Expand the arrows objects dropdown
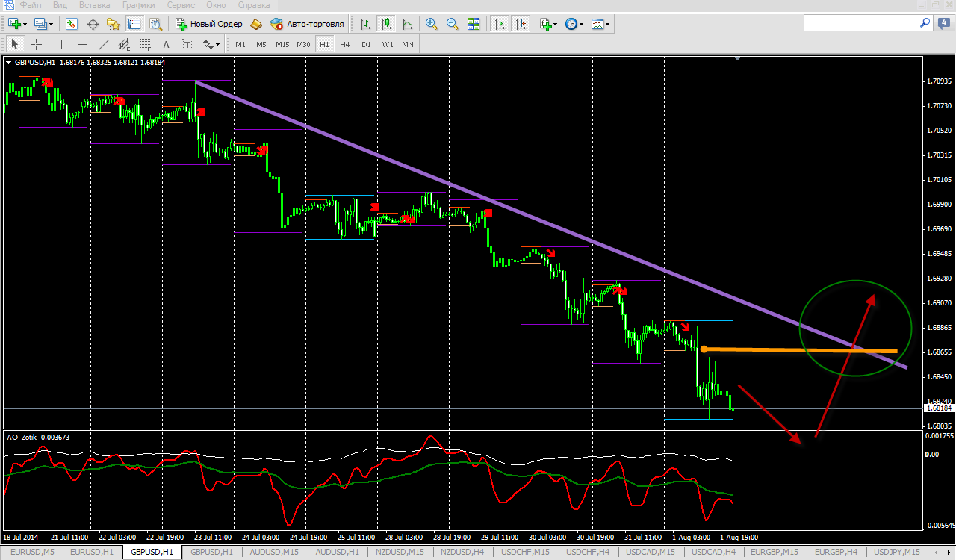 (217, 44)
